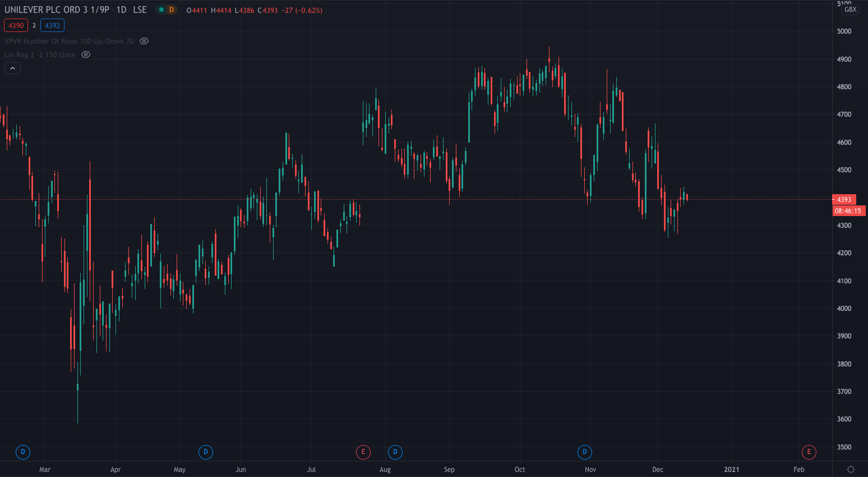The height and width of the screenshot is (477, 868).
Task: Click the May label on time axis
Action: 179,470
